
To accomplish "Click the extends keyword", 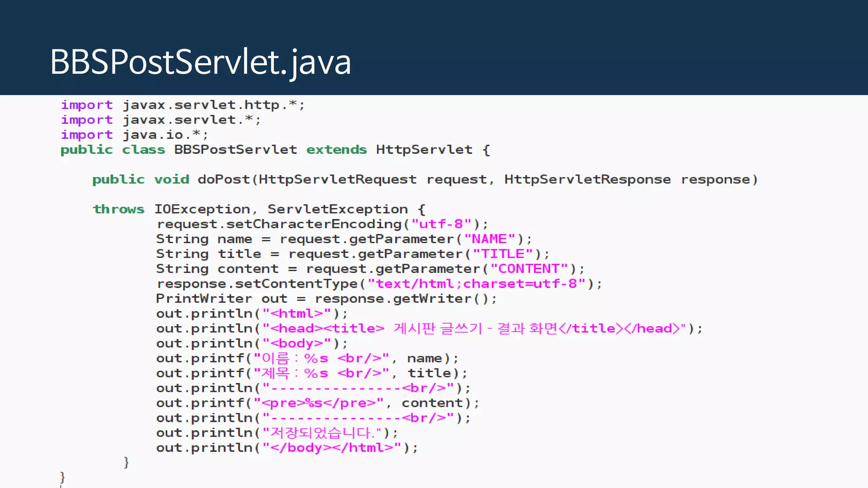I will pos(337,150).
